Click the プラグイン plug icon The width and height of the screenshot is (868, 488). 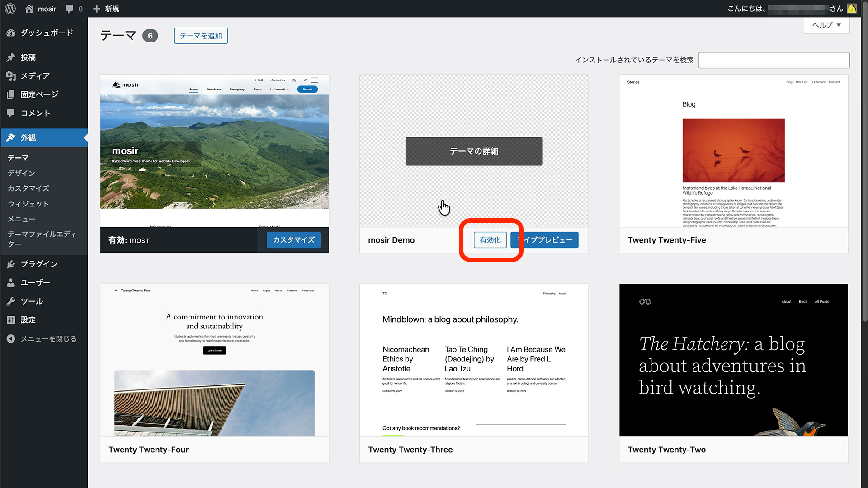(11, 264)
